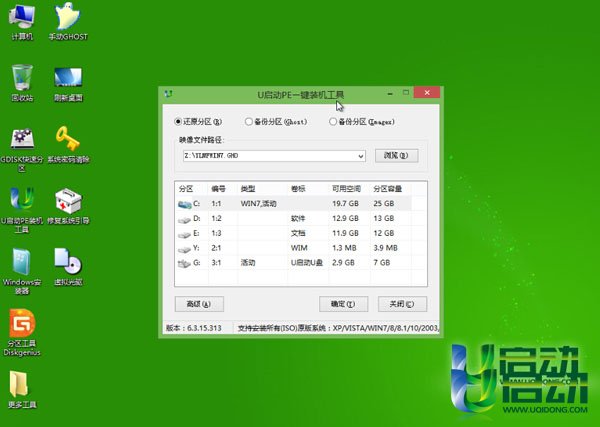Click the Y: drive icon in partition list
The height and width of the screenshot is (427, 600).
click(x=184, y=249)
